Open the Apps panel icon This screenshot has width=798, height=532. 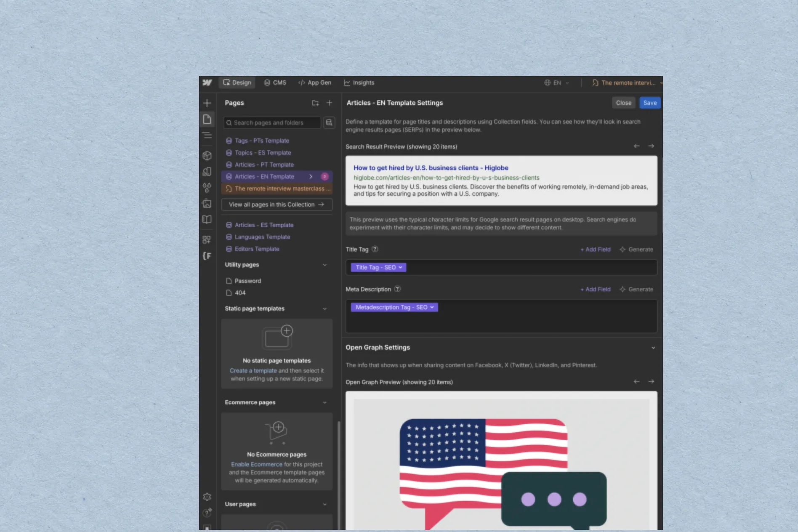point(207,240)
